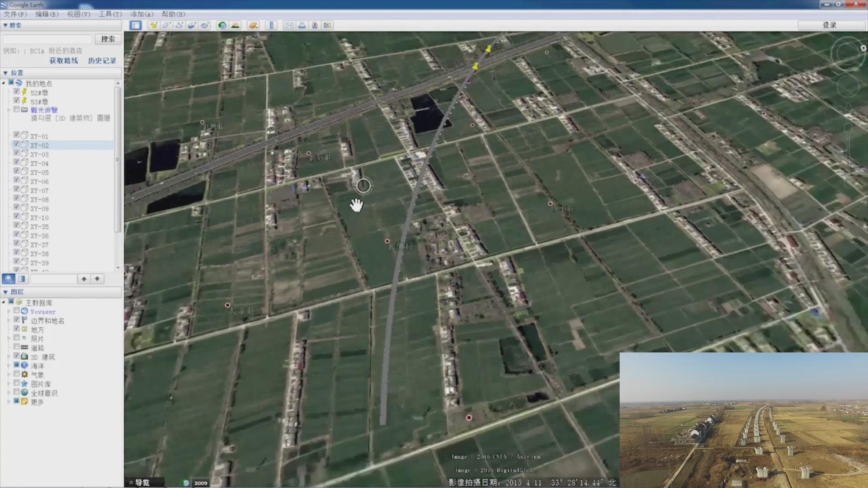Toggle sunlight across the landscape icon
Image resolution: width=868 pixels, height=488 pixels.
[235, 25]
